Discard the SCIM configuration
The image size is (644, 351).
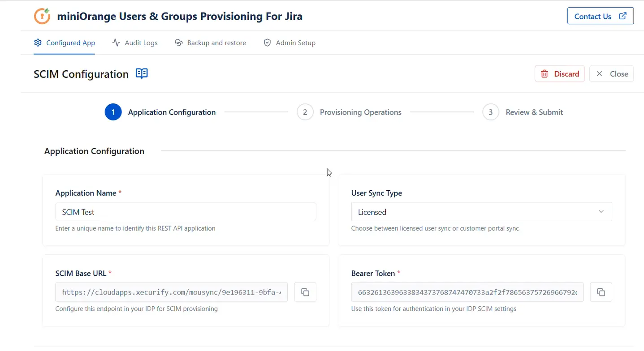[x=560, y=74]
